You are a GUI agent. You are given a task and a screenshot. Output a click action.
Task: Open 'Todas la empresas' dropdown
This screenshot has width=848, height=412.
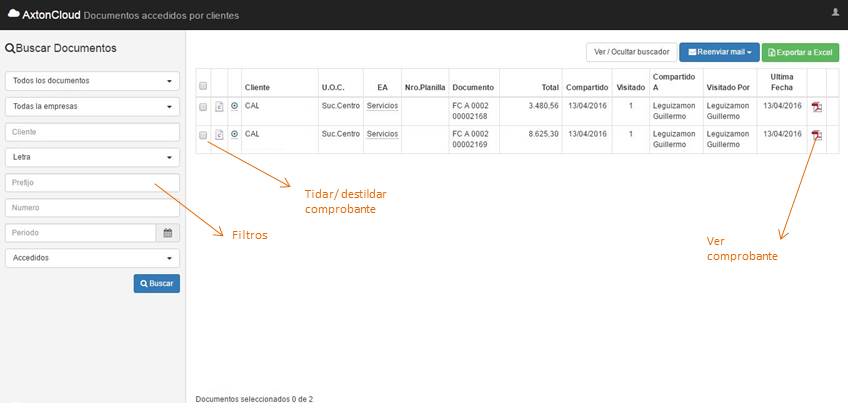click(x=92, y=106)
